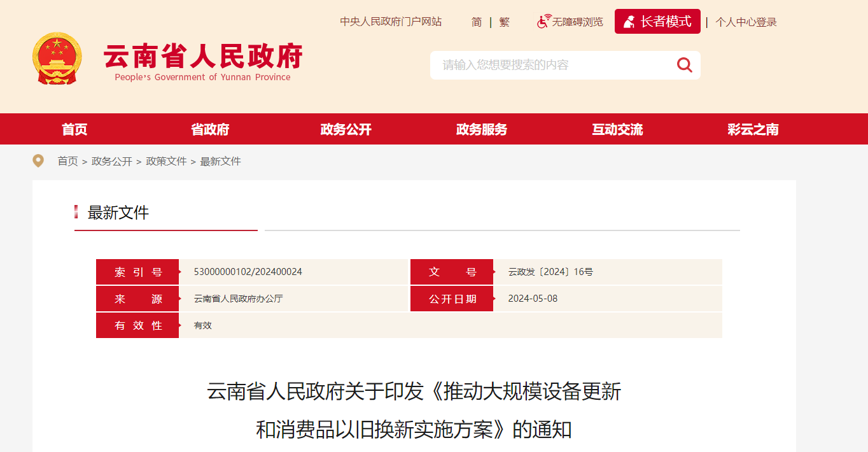Enable 长者模式 elder mode
This screenshot has width=868, height=452.
coord(657,22)
